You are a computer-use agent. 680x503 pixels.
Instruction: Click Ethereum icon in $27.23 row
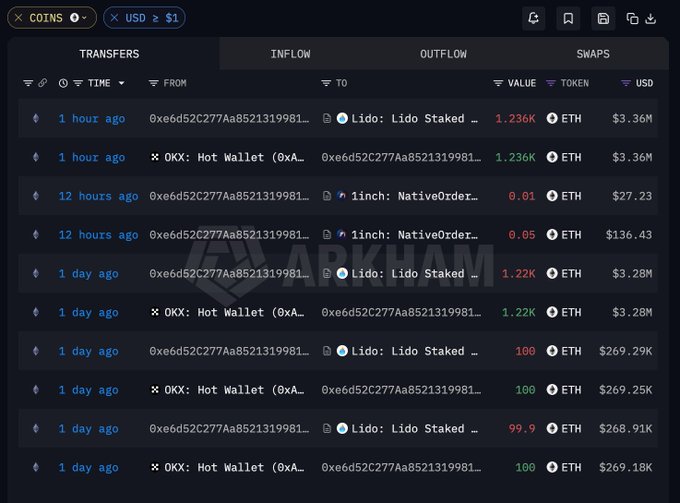tap(36, 196)
